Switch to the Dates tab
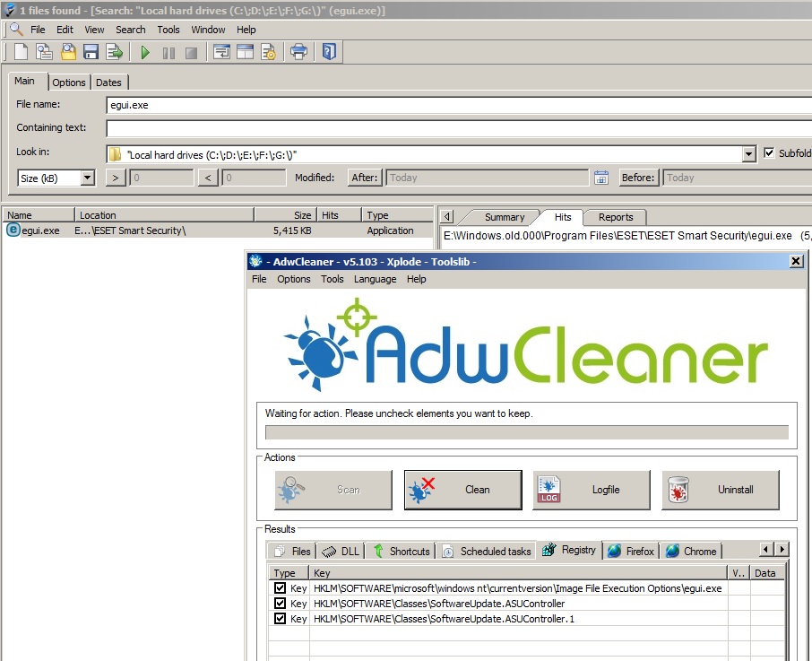Image resolution: width=812 pixels, height=661 pixels. [108, 83]
